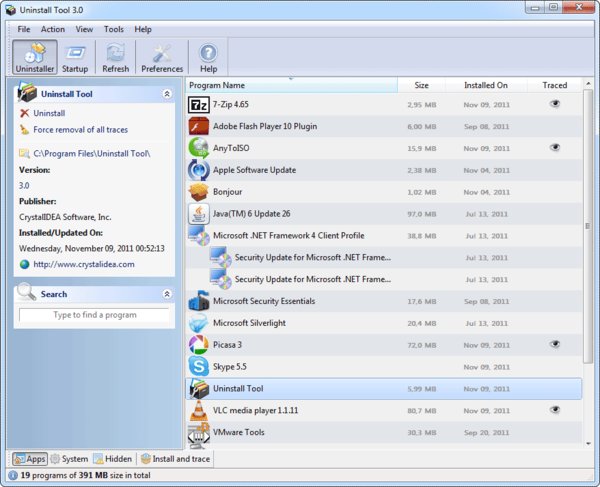Click the program list vertical scrollbar
600x487 pixels.
point(587,250)
